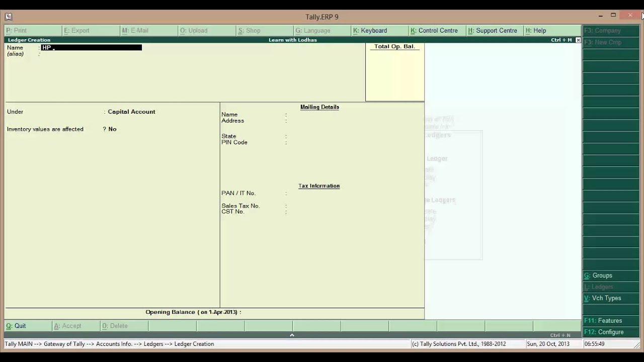The height and width of the screenshot is (362, 644).
Task: Click the Ctrl + N label
Action: pyautogui.click(x=560, y=335)
